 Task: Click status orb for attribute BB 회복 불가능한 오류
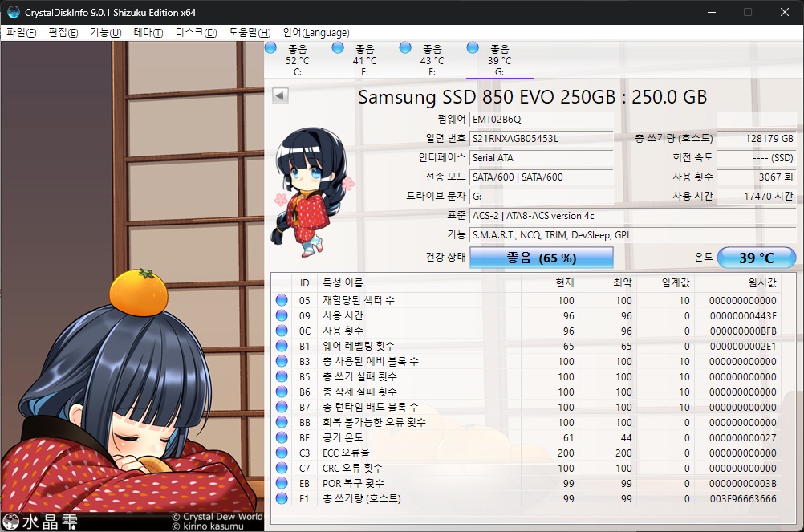pyautogui.click(x=282, y=422)
